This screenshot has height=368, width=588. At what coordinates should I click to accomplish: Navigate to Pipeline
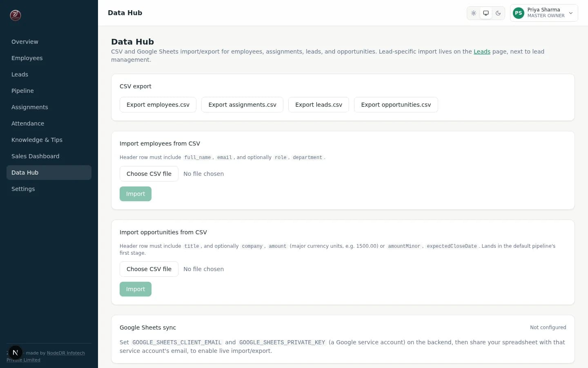(49, 91)
